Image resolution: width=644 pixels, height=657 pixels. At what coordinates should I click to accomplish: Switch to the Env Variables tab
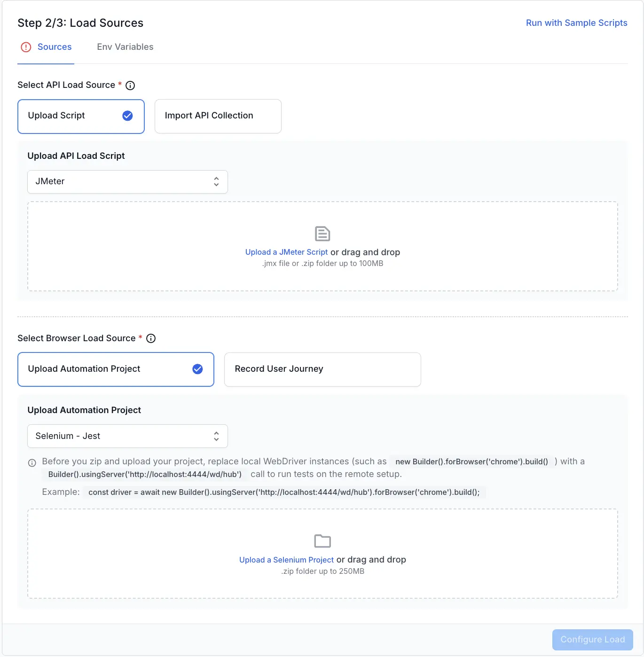click(125, 47)
